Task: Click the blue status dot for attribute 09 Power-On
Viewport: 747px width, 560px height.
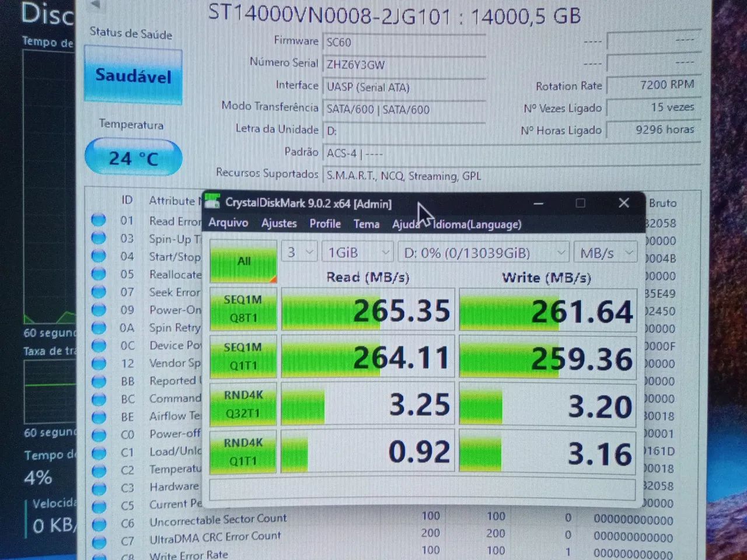Action: point(99,310)
